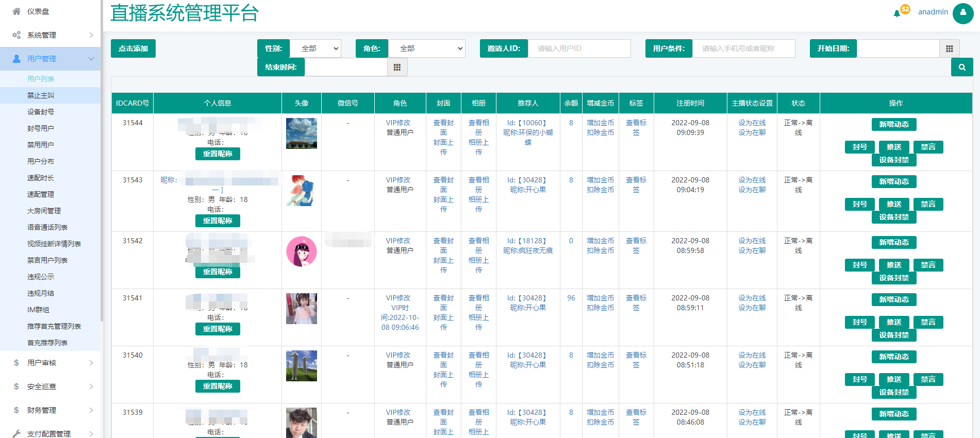980x438 pixels.
Task: Click the notification bell icon
Action: coord(897,13)
